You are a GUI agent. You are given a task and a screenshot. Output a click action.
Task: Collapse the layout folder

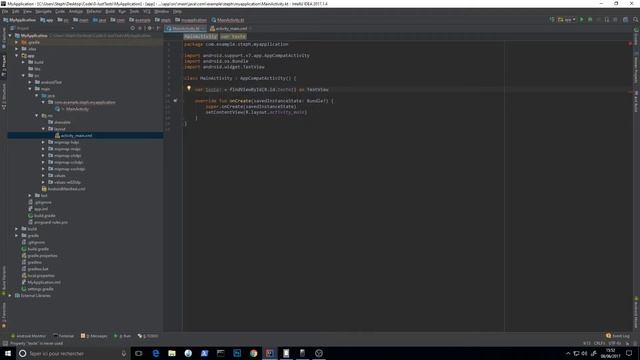[43, 129]
